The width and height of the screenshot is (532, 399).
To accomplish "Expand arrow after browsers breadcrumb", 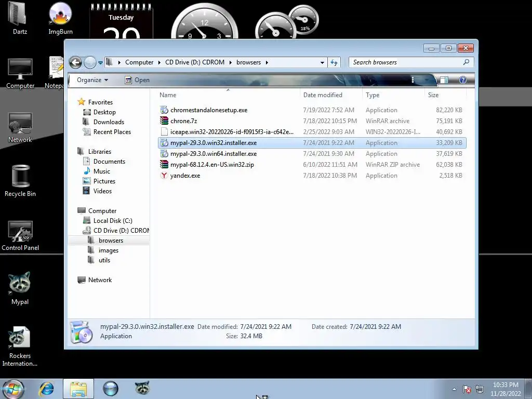I will pyautogui.click(x=267, y=62).
